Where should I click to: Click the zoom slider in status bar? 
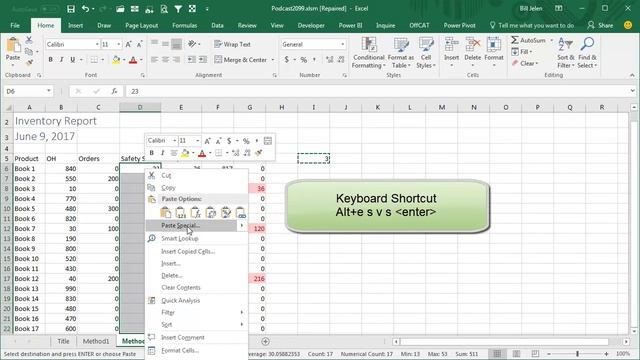pos(578,354)
